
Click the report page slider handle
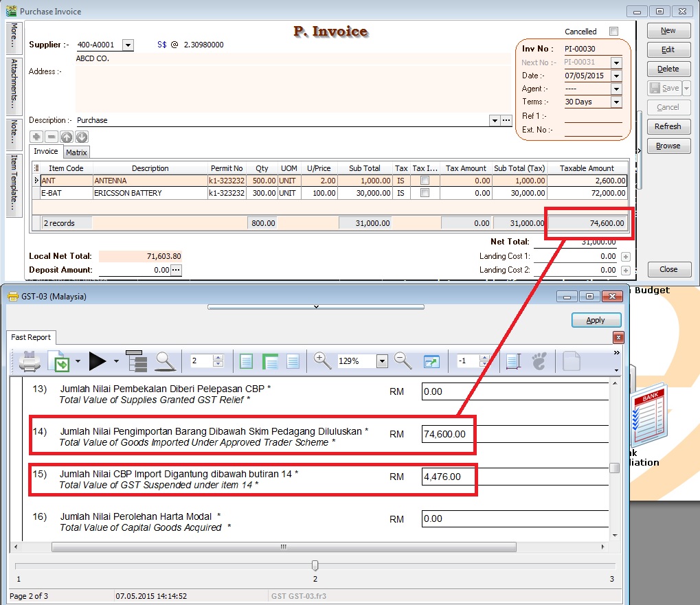click(315, 565)
